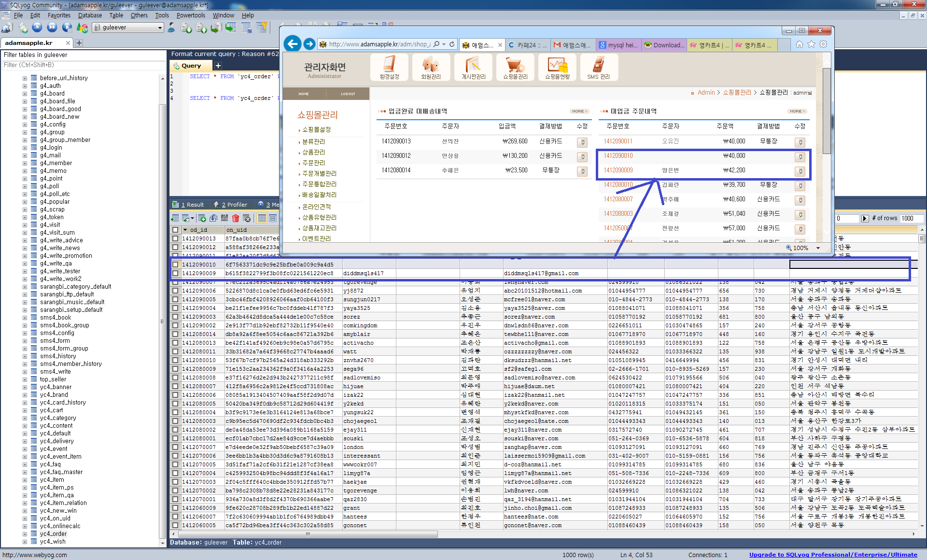
Task: Click the browser back arrow button
Action: click(x=293, y=44)
